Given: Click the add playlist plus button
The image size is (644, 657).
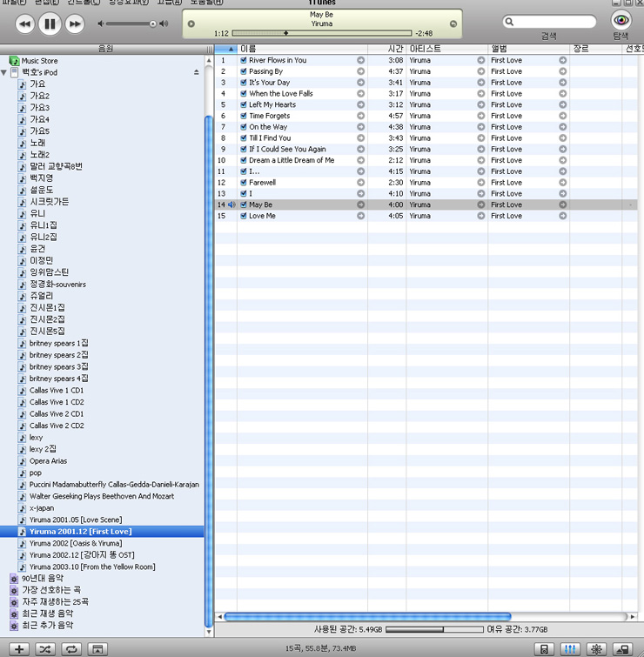Looking at the screenshot, I should [19, 649].
